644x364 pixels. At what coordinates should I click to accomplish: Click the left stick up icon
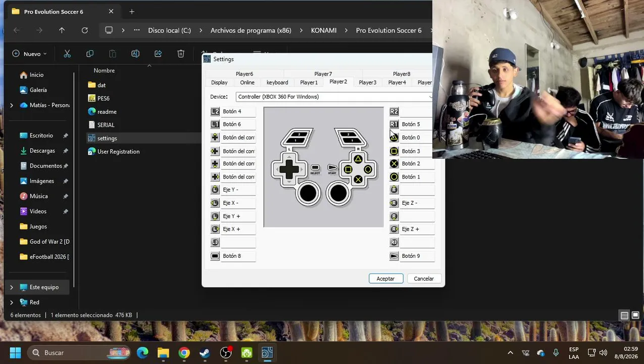[215, 190]
